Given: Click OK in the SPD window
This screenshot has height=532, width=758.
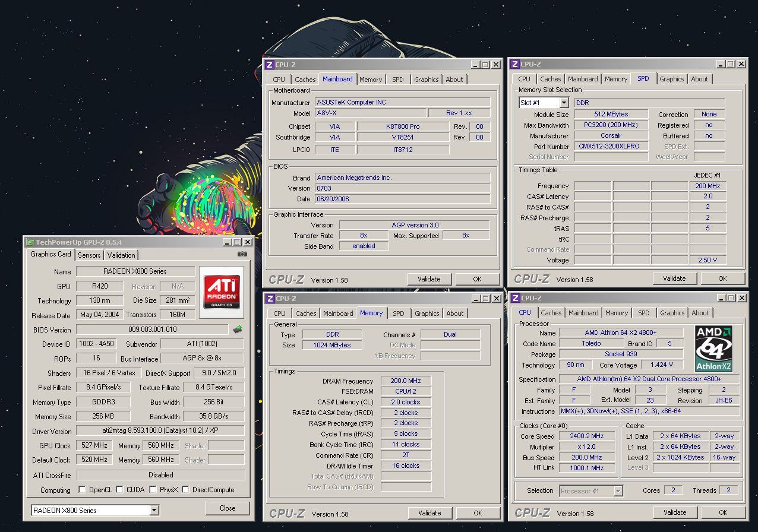Looking at the screenshot, I should point(722,278).
